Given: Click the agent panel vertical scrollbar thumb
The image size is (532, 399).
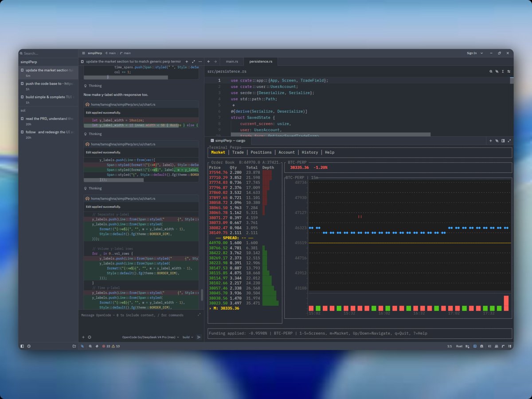Looking at the screenshot, I should (x=202, y=294).
